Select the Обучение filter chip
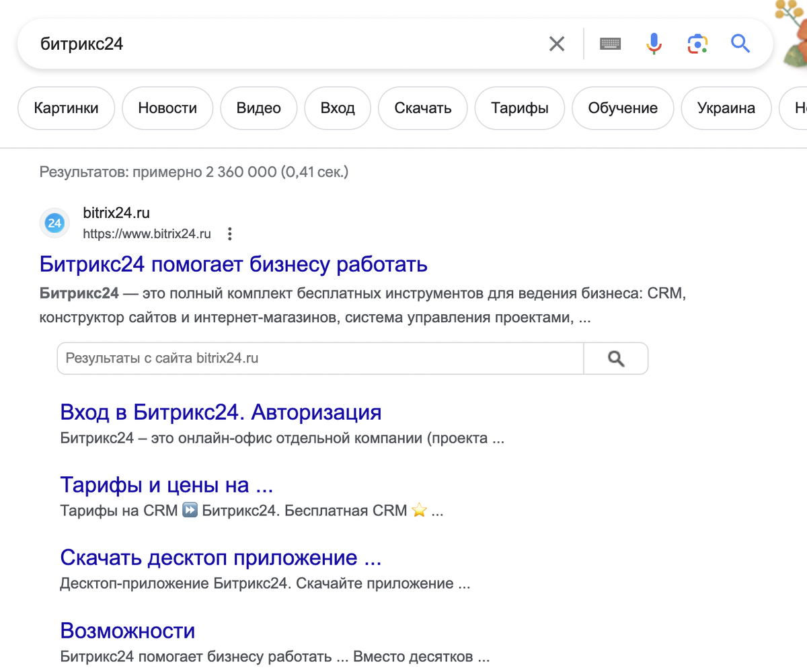This screenshot has height=672, width=807. 623,108
